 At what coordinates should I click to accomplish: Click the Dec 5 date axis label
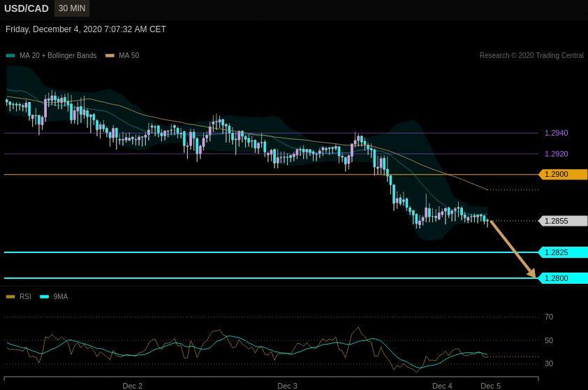click(490, 386)
